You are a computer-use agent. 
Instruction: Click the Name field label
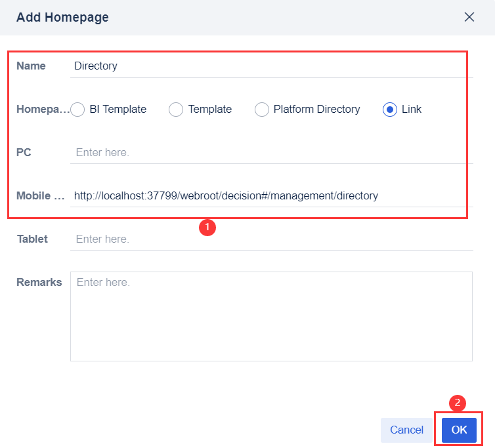[31, 66]
